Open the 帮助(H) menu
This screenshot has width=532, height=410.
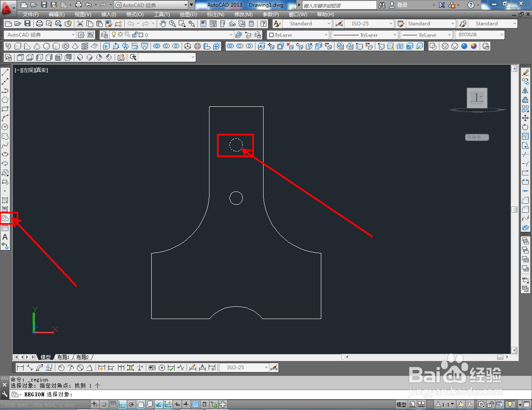(x=325, y=15)
